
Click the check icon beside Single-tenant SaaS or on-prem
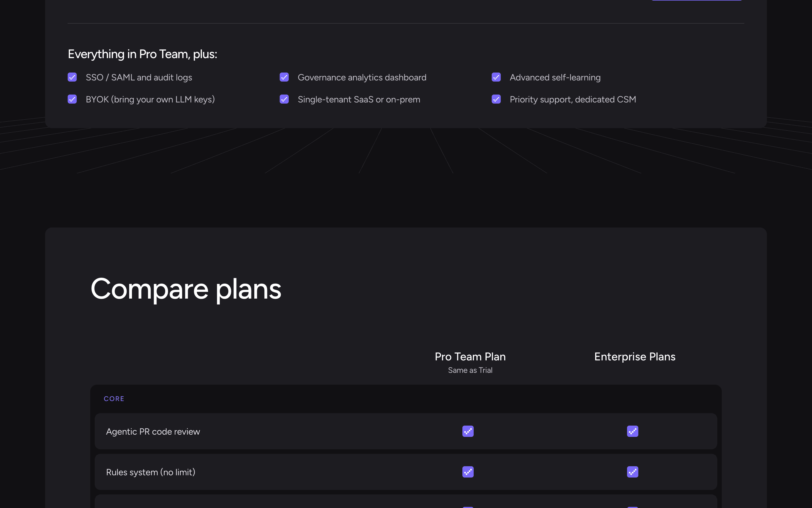[284, 99]
